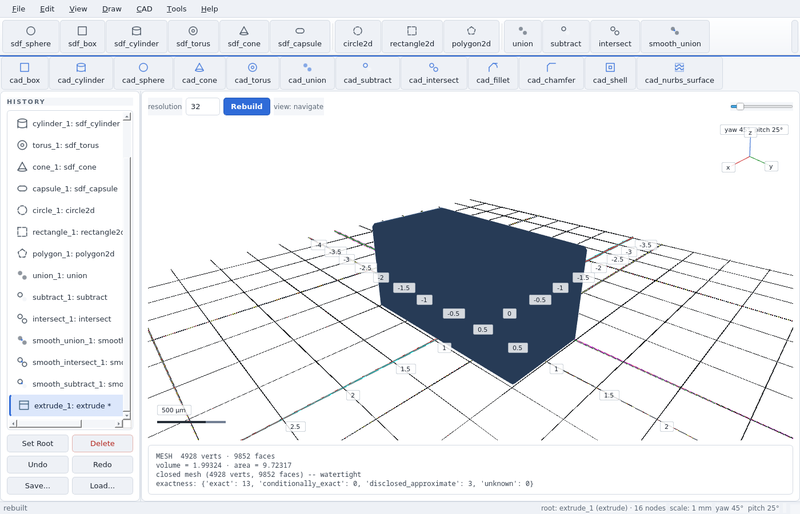
Task: Select the cad_box tool
Action: click(24, 74)
